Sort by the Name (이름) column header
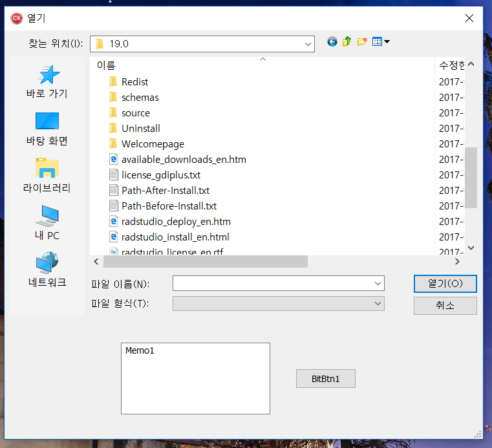This screenshot has width=492, height=448. pyautogui.click(x=106, y=65)
